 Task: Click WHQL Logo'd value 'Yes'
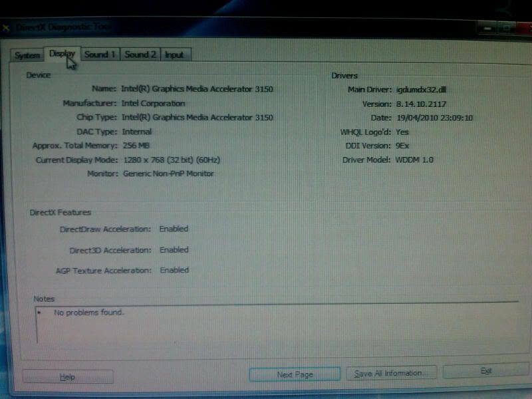402,132
